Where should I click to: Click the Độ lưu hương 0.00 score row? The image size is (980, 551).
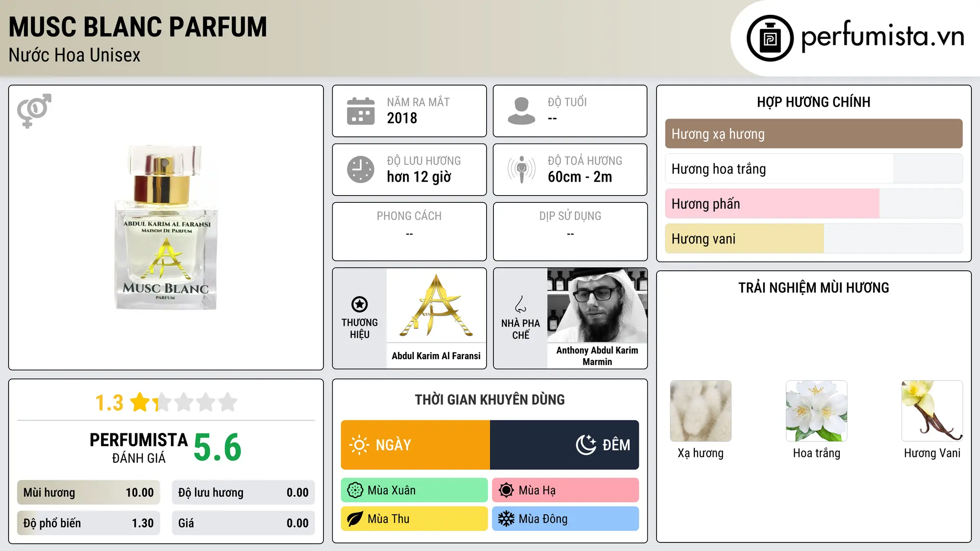(243, 493)
